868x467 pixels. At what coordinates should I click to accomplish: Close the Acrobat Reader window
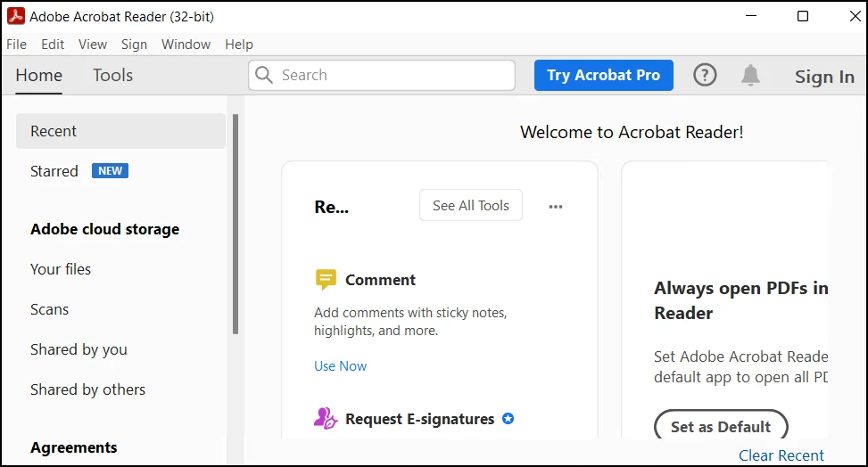[x=856, y=16]
